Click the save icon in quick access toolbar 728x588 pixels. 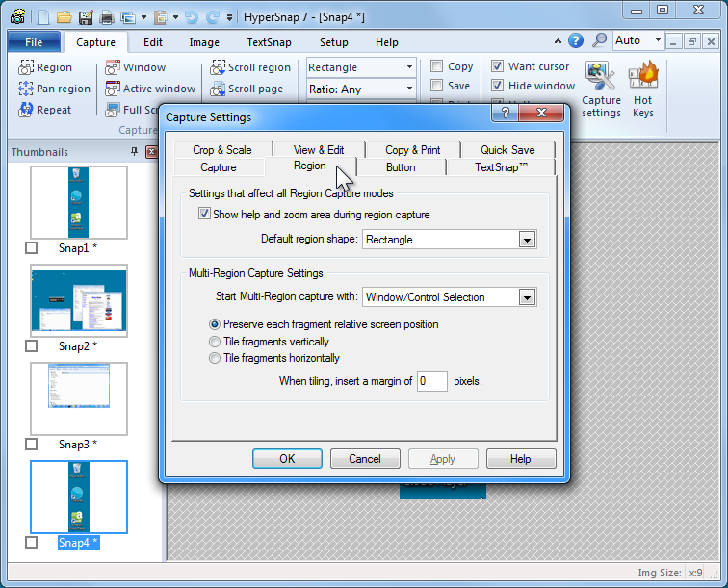click(86, 16)
